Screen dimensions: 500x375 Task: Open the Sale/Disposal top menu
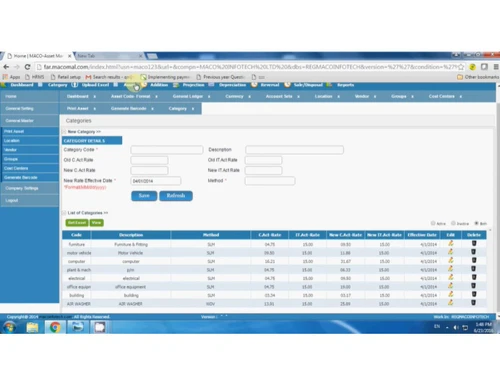pos(308,85)
